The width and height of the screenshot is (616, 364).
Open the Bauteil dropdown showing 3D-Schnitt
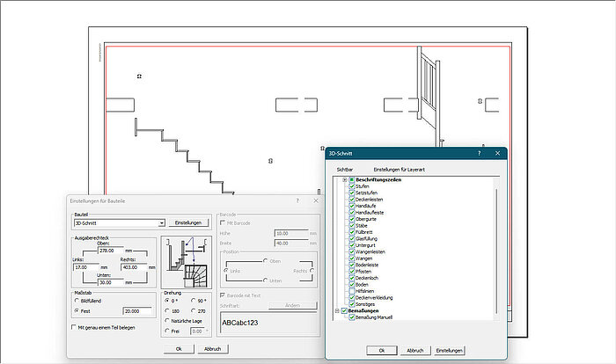tap(120, 223)
